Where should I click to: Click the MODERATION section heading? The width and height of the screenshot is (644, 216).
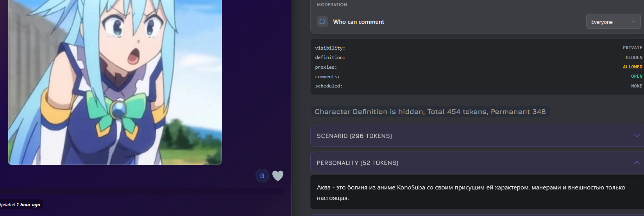[x=332, y=5]
